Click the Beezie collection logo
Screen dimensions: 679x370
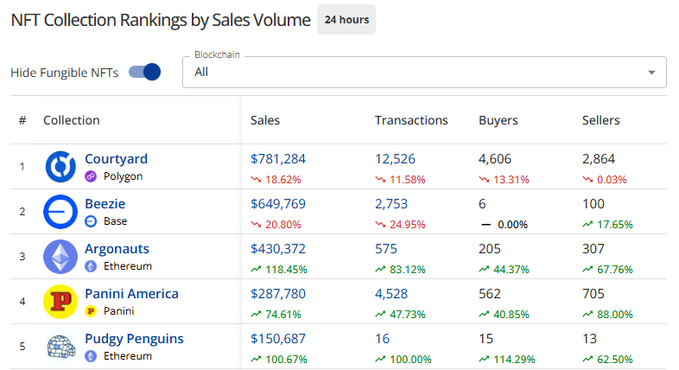[x=61, y=212]
